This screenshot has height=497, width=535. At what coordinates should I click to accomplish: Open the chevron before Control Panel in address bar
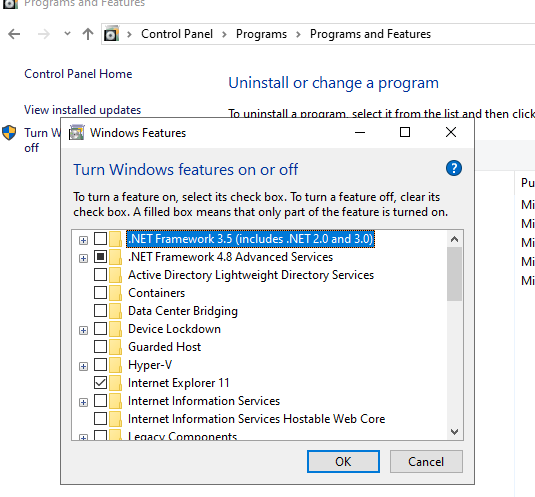(x=129, y=34)
